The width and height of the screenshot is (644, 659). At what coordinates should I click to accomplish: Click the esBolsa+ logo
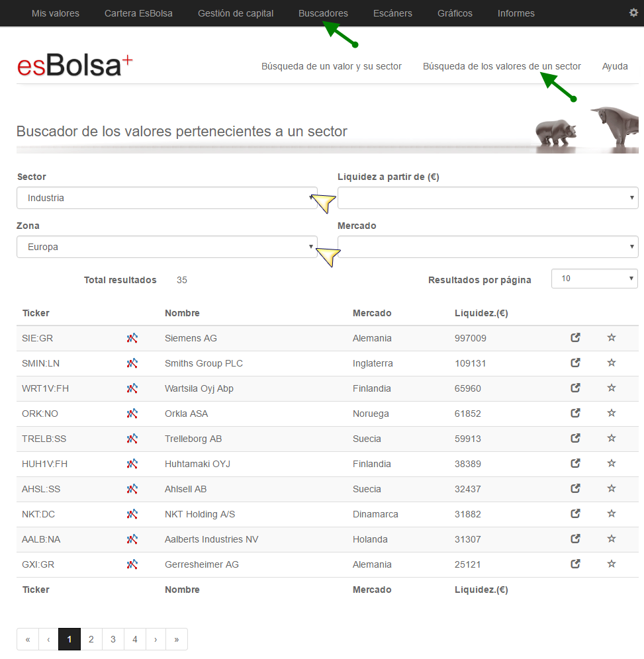(x=75, y=65)
